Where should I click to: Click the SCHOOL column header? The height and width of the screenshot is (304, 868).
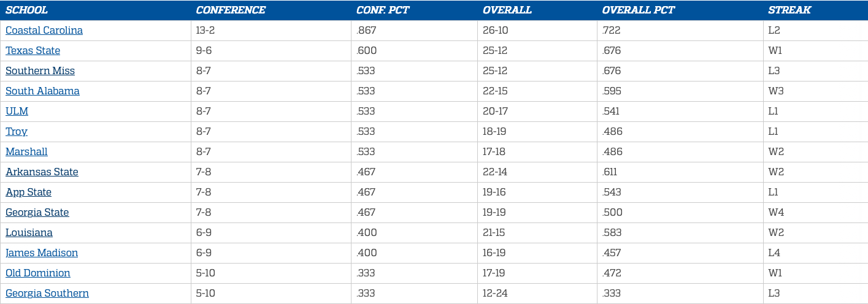pos(26,10)
